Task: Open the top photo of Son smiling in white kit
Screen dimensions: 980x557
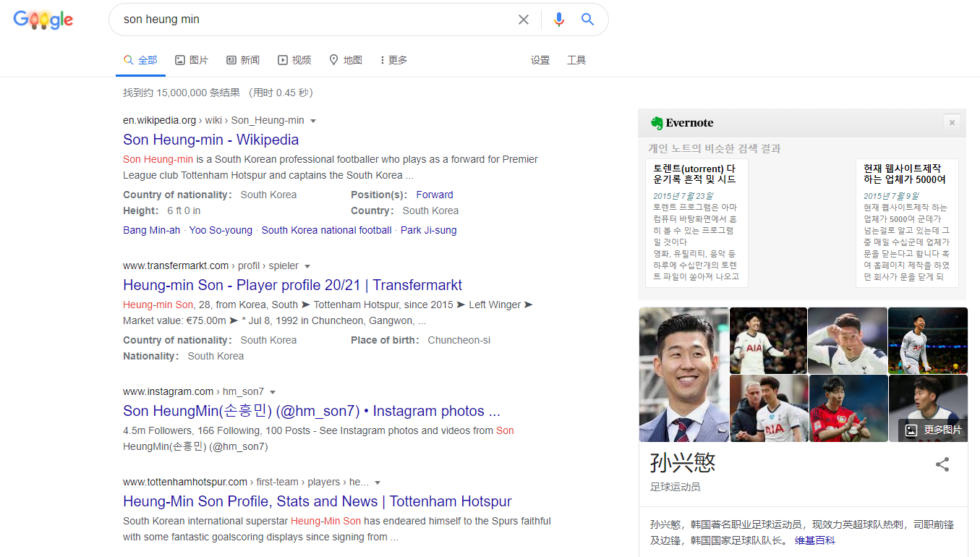Action: click(x=768, y=340)
